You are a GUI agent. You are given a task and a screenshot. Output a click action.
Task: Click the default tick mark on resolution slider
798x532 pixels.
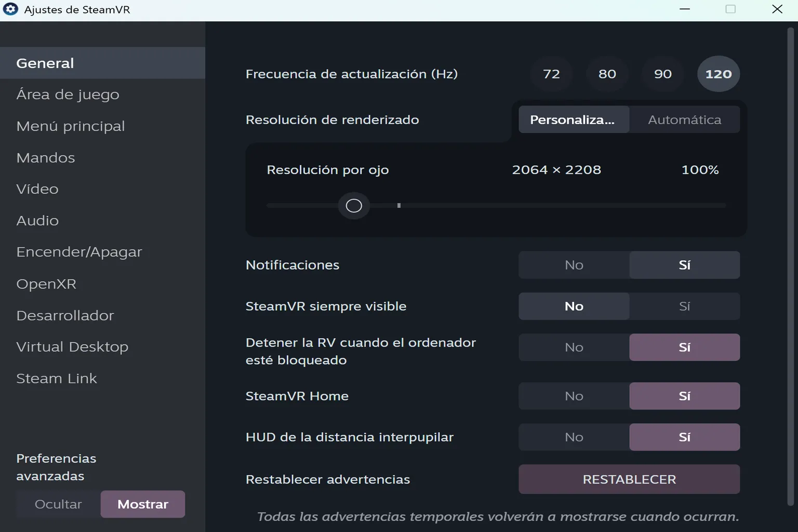pos(399,206)
